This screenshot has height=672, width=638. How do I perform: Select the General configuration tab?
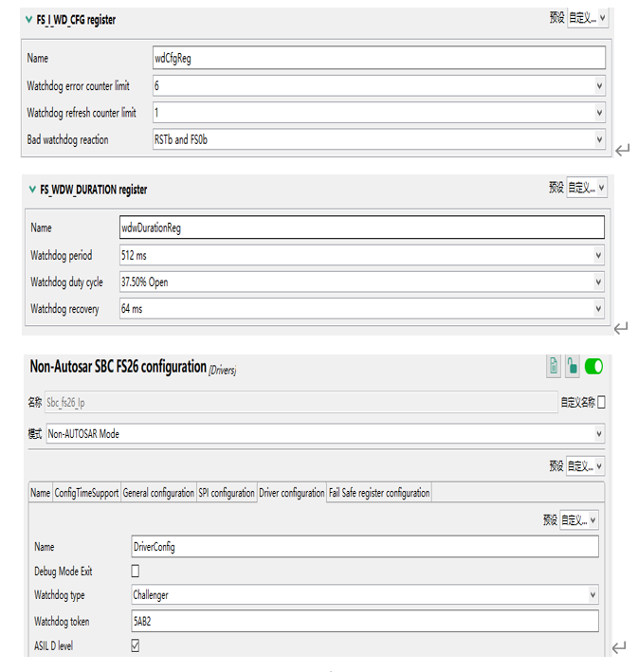point(158,493)
